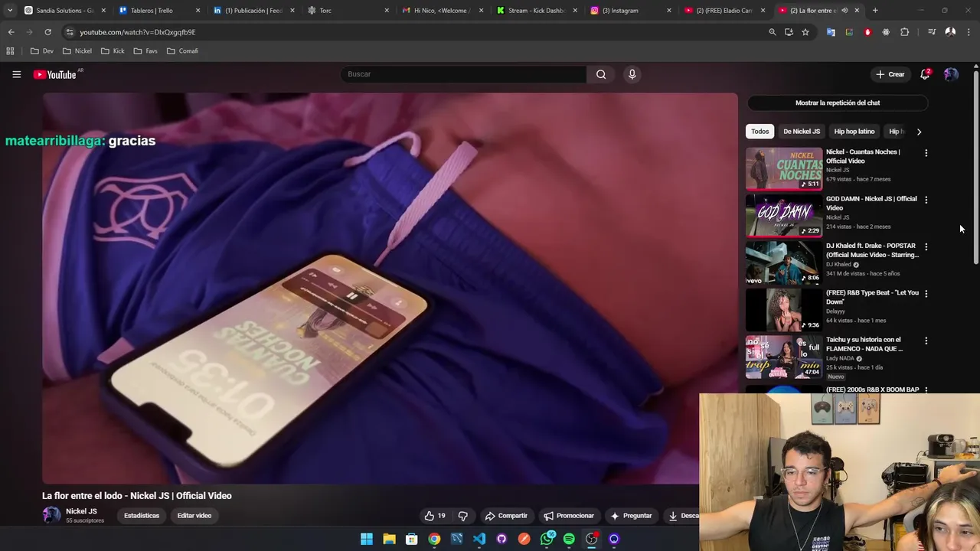The image size is (980, 551).
Task: Select the De Nickel JS chip
Action: tap(802, 132)
